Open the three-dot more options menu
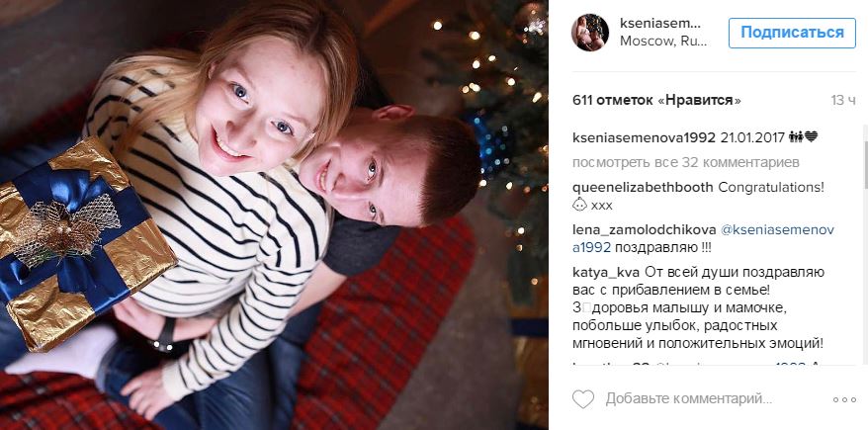The width and height of the screenshot is (868, 430). (844, 399)
